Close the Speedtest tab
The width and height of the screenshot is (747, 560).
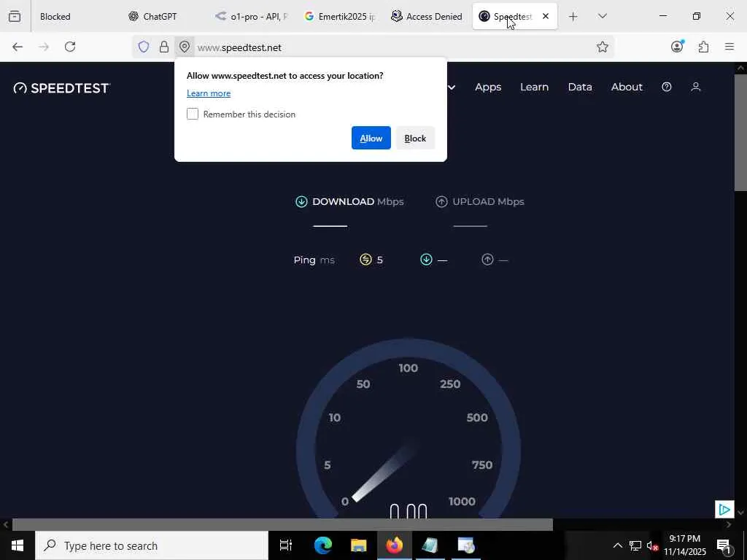tap(546, 16)
